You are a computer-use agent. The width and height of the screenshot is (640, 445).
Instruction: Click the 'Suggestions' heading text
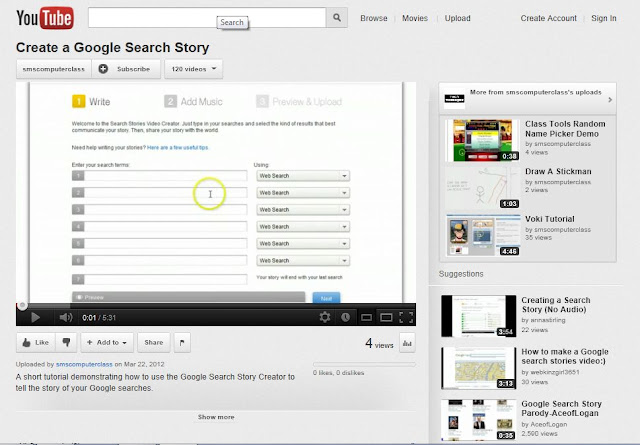461,274
